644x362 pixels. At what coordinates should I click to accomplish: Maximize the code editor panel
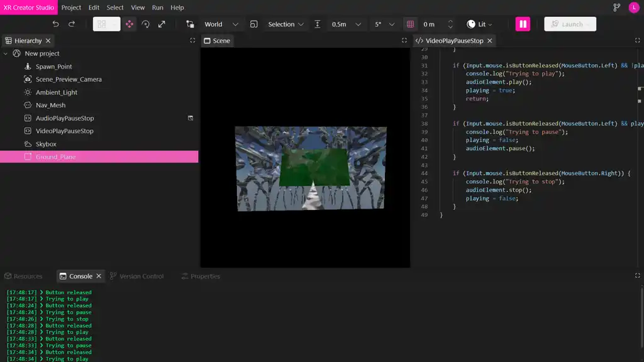[x=638, y=40]
